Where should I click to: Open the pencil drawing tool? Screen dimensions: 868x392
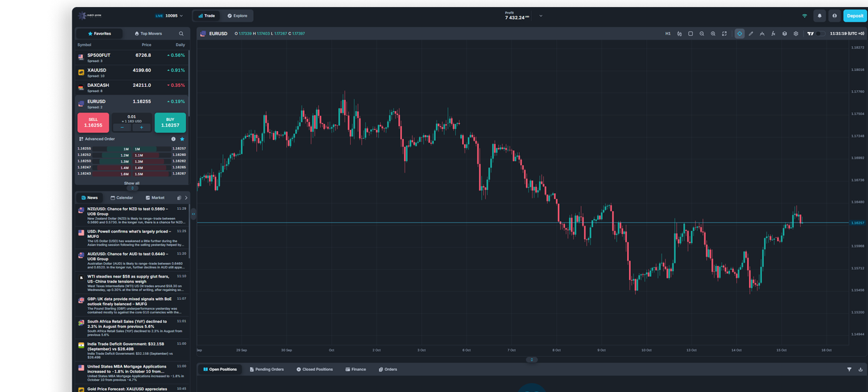coord(751,34)
